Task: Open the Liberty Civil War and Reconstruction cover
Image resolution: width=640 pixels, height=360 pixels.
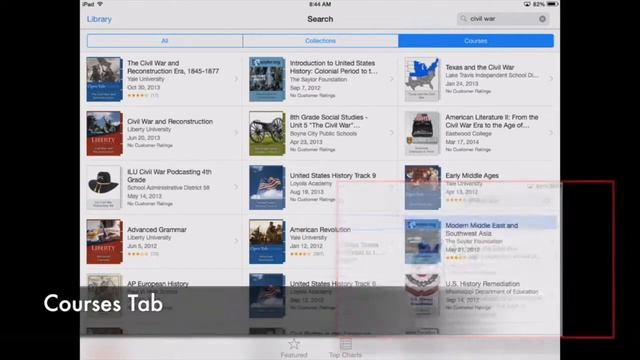Action: [x=104, y=133]
